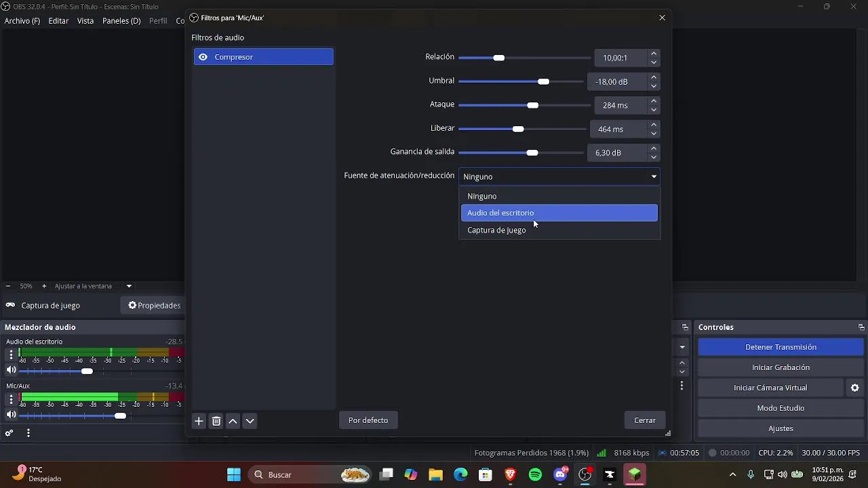Choose Ninguno in the dropdown list
This screenshot has height=488, width=868.
(559, 196)
